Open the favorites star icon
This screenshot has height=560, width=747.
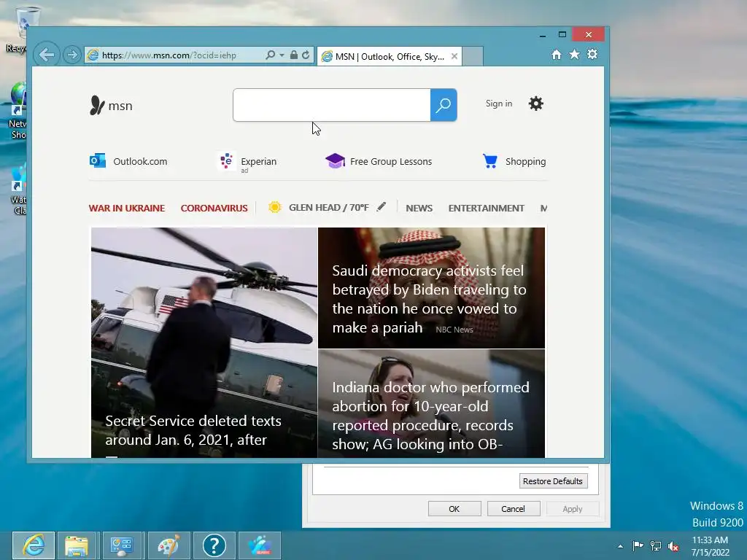coord(575,54)
